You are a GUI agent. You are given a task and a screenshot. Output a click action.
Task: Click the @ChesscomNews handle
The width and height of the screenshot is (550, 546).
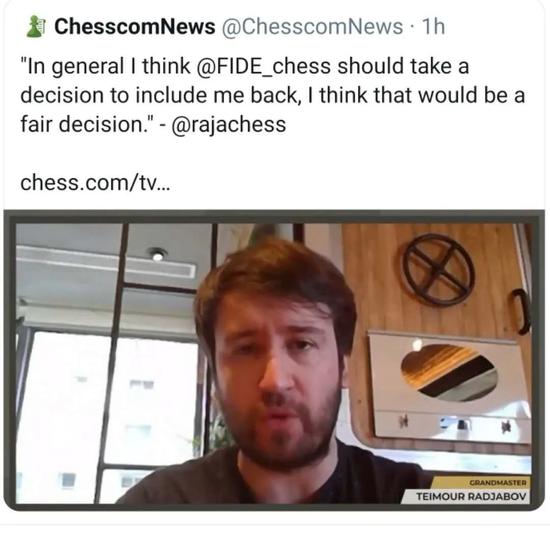coord(312,26)
